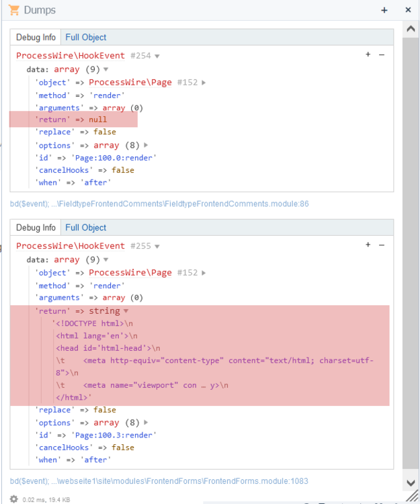The width and height of the screenshot is (420, 504).
Task: Click the minus icon in the HookEvent #254 dump
Action: 382,55
